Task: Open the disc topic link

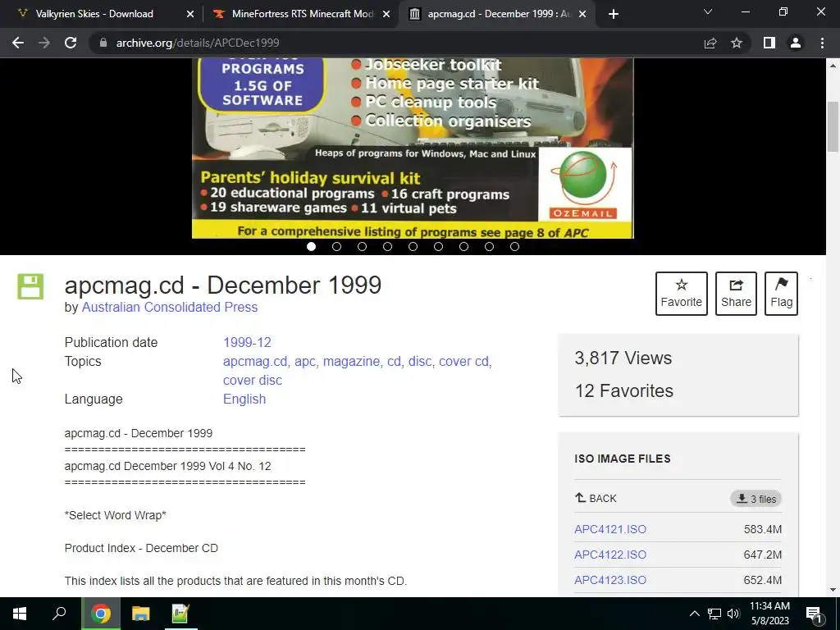Action: (x=419, y=361)
